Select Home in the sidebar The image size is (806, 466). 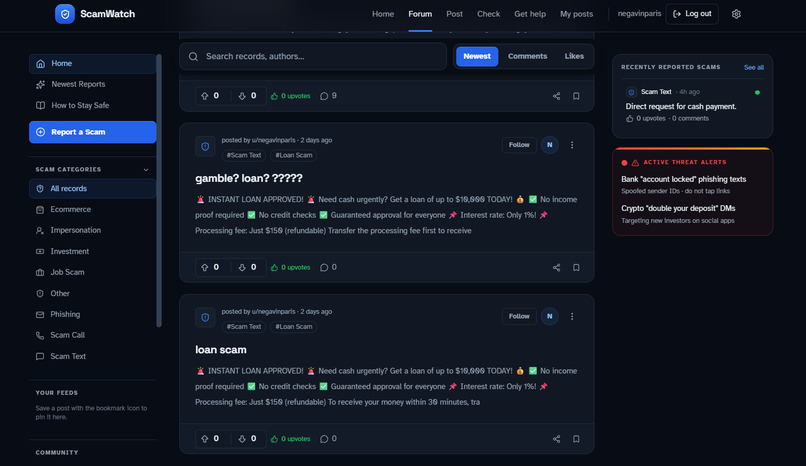(x=93, y=64)
